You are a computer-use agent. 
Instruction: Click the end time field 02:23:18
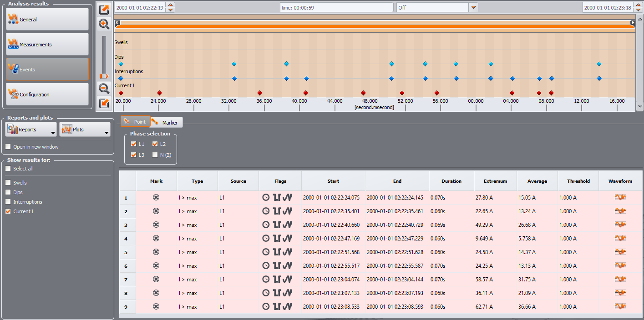(609, 8)
